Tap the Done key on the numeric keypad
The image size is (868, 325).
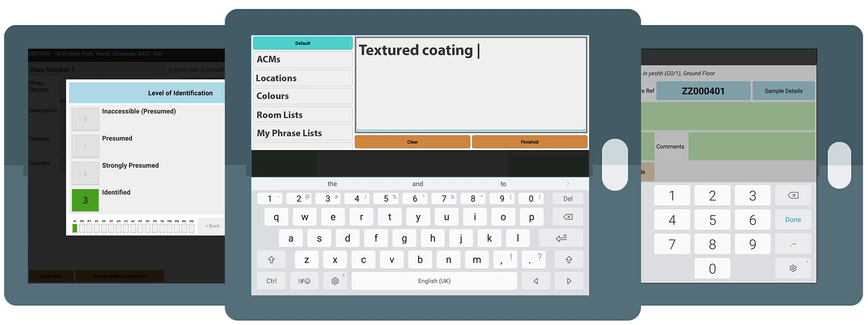tap(793, 220)
